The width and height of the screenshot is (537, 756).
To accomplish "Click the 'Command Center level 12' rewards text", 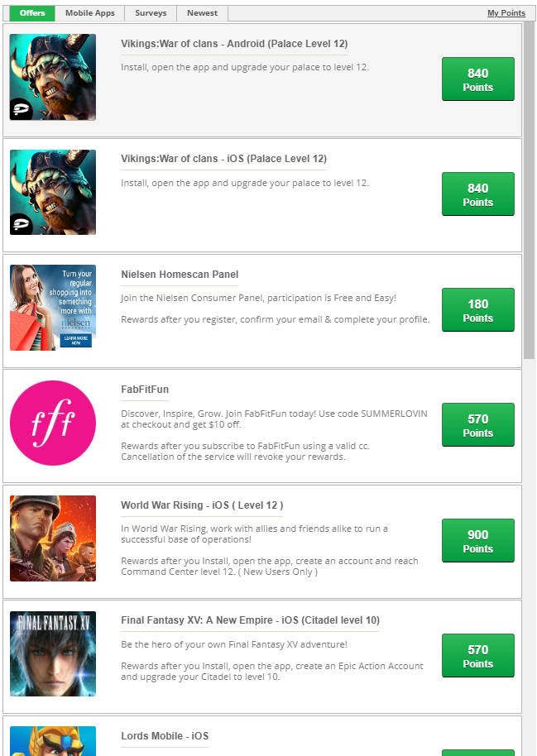I will point(270,567).
